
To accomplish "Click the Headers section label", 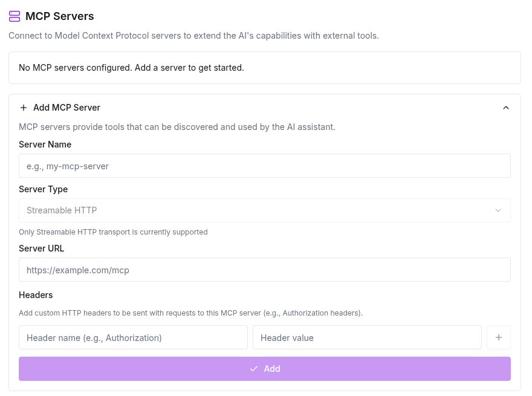I will (36, 295).
